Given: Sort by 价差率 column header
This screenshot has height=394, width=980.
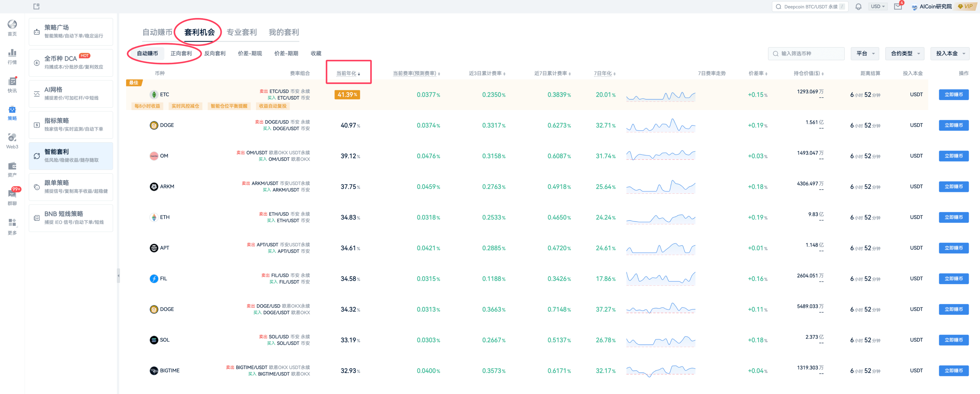Looking at the screenshot, I should (758, 73).
